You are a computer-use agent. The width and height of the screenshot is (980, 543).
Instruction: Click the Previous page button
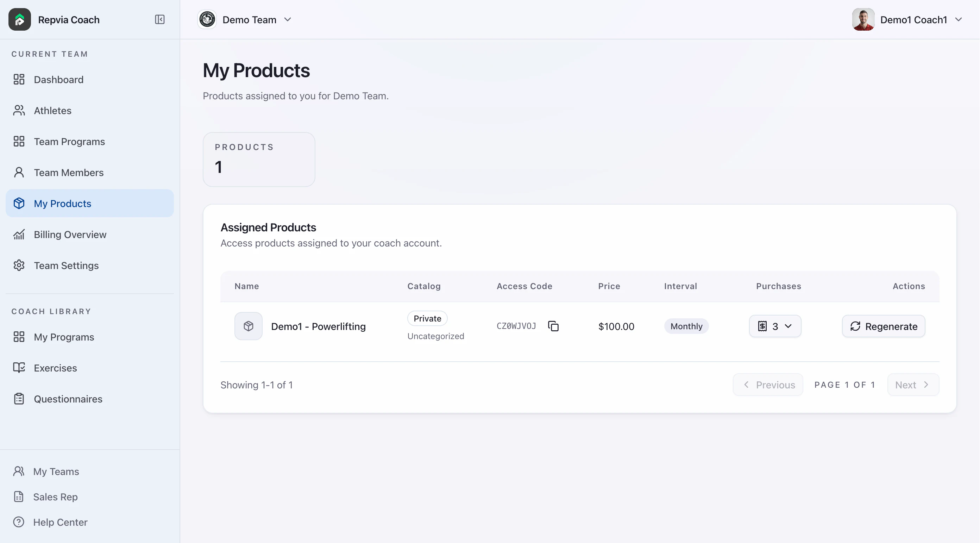[x=768, y=385]
